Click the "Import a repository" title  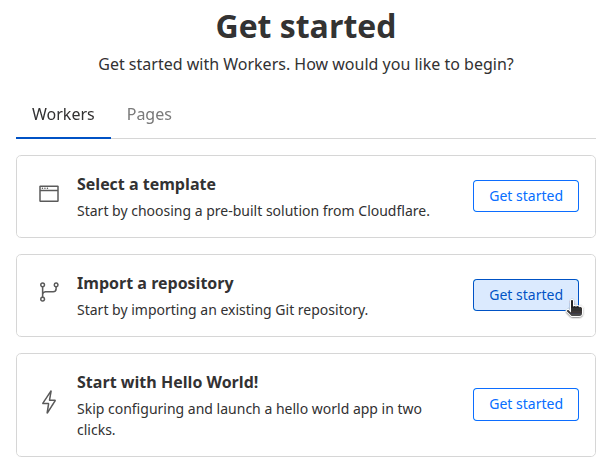pyautogui.click(x=155, y=283)
